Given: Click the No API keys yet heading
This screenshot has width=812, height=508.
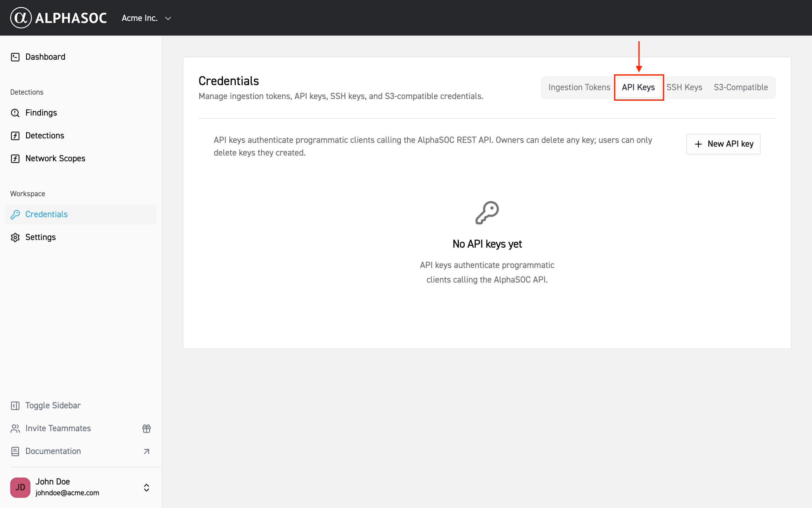Looking at the screenshot, I should click(487, 244).
